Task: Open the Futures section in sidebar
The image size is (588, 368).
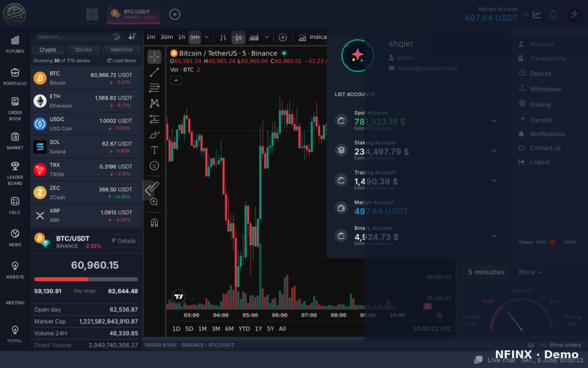Action: (15, 45)
